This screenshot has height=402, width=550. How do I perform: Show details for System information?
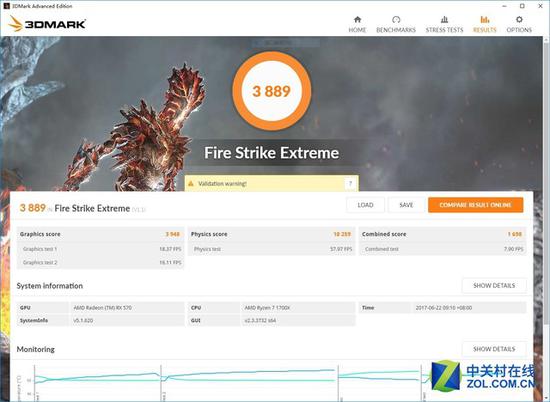[x=494, y=286]
